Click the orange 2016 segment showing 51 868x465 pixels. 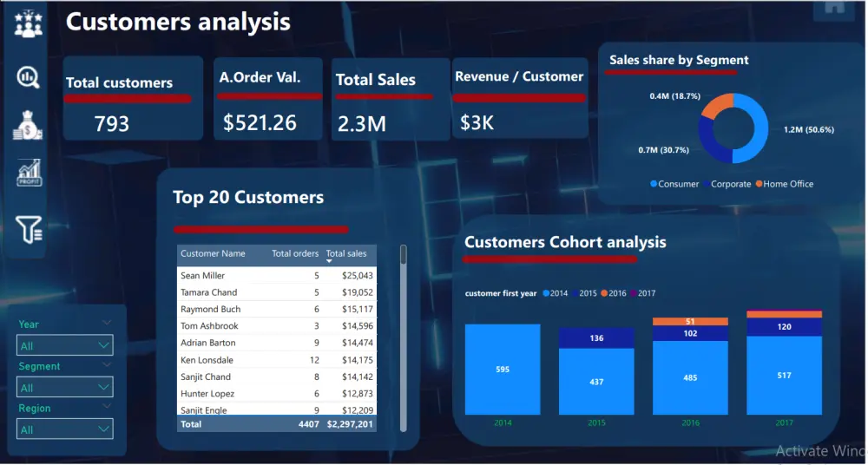click(690, 322)
